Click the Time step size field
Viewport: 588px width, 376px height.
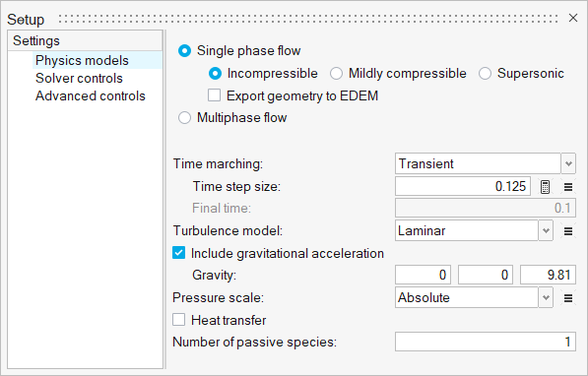463,186
